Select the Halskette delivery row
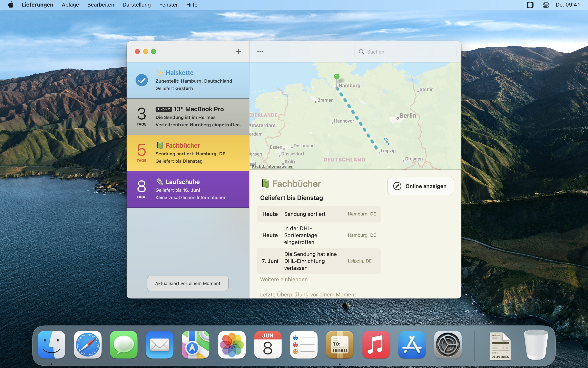This screenshot has width=588, height=368. click(188, 80)
